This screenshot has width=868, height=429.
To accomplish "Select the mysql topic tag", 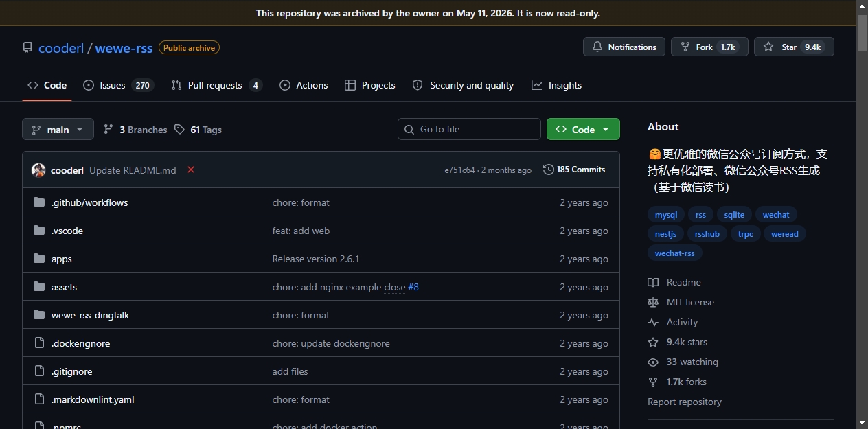I will point(666,215).
